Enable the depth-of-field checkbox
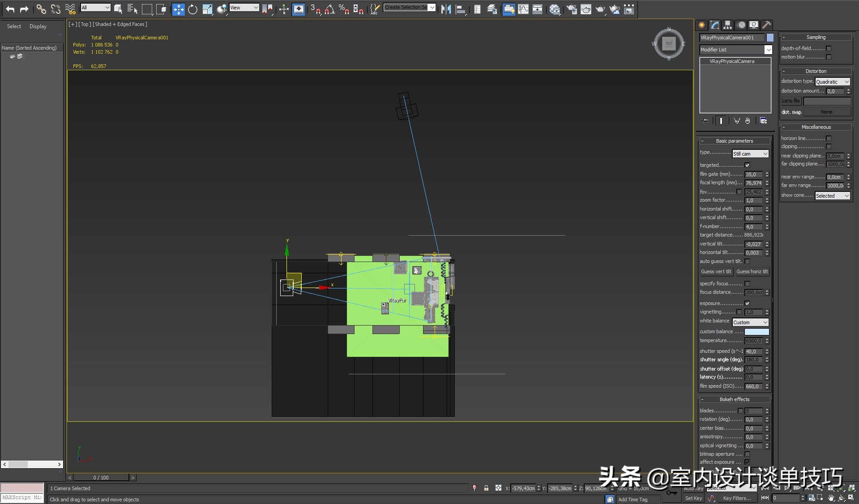This screenshot has width=859, height=504. (829, 48)
